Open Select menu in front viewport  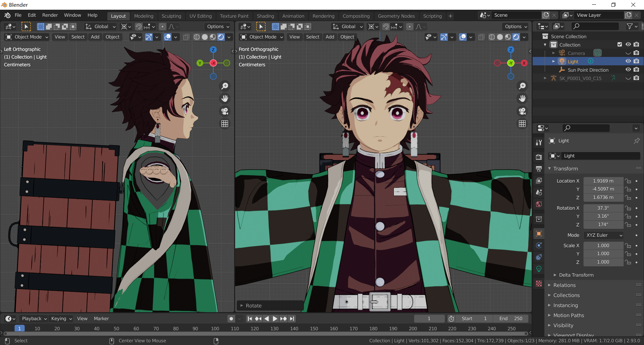(313, 37)
